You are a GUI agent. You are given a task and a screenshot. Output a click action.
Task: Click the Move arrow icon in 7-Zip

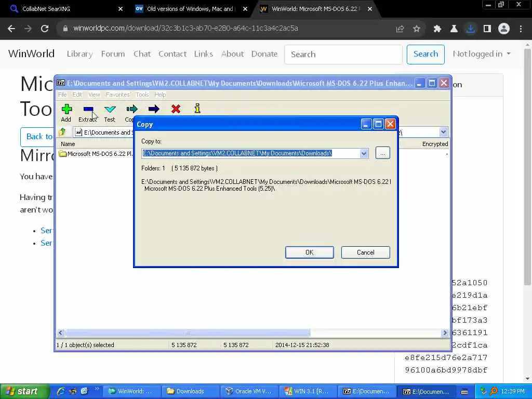154,109
